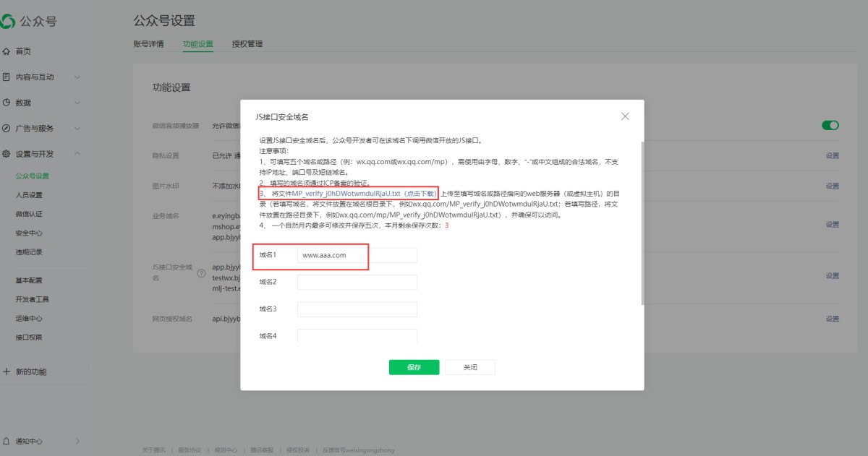Open 接口权限 in the sidebar
This screenshot has height=456, width=868.
point(29,337)
